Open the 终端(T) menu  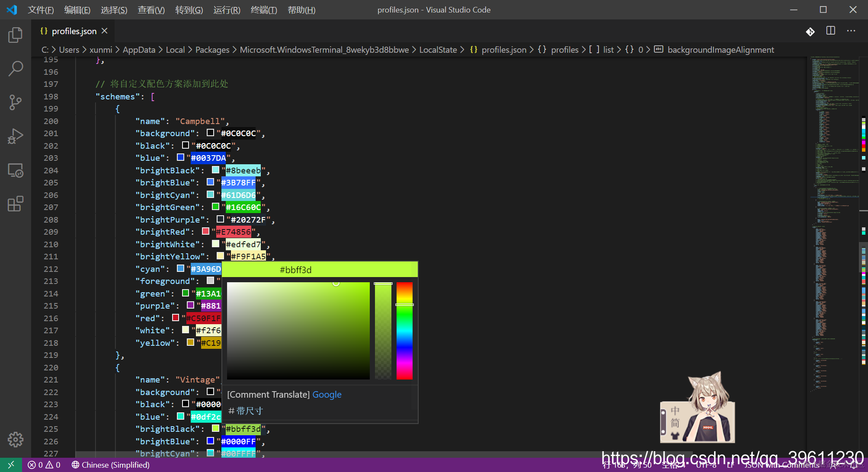coord(263,10)
